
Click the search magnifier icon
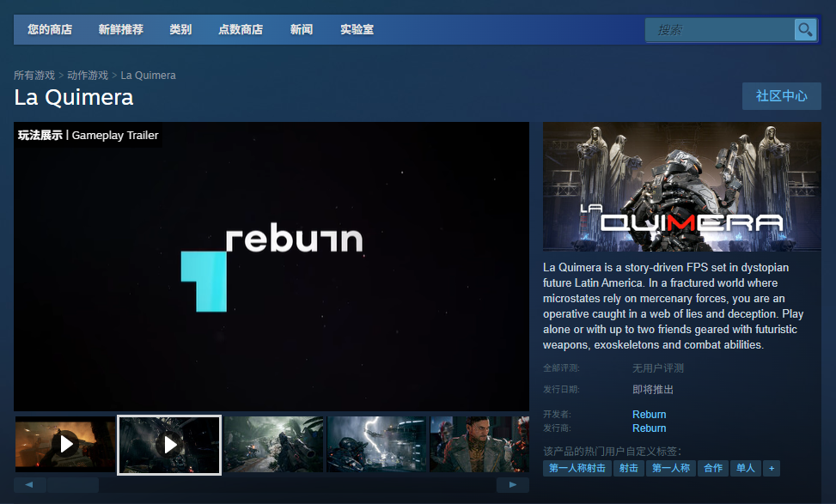click(x=805, y=29)
